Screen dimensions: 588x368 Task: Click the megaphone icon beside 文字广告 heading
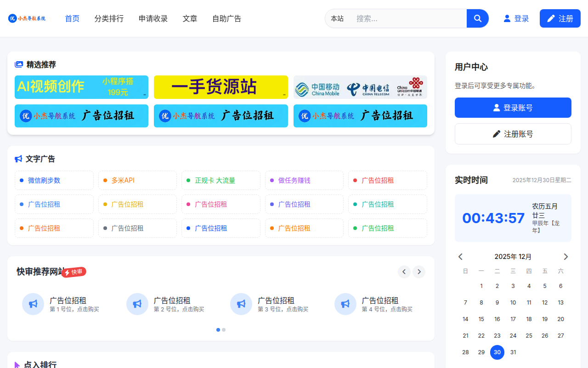tap(17, 159)
